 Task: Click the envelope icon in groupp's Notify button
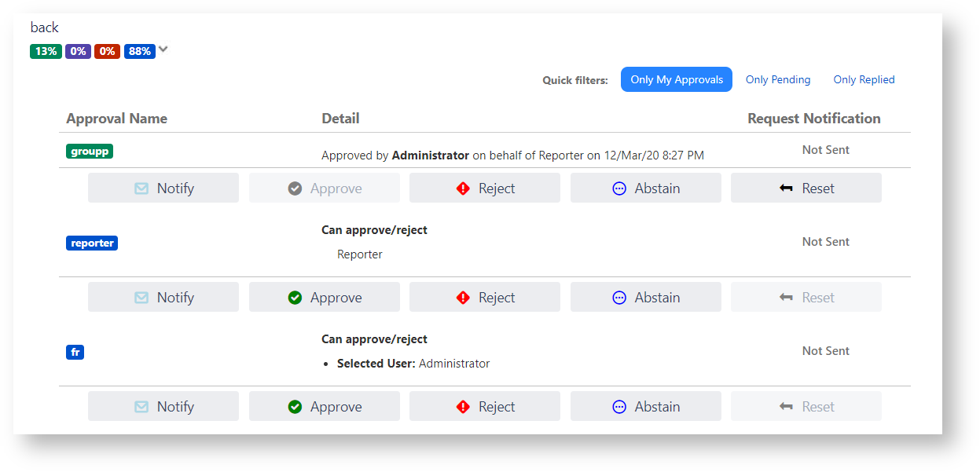pos(141,188)
